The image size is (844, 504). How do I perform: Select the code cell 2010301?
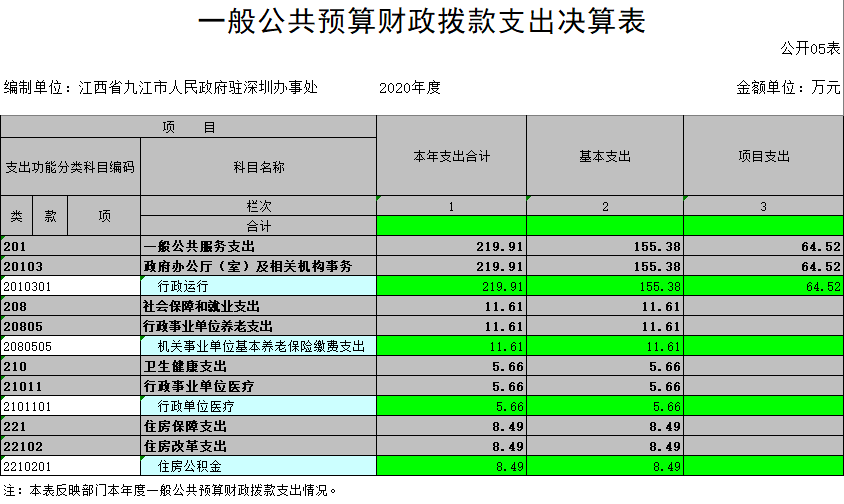(x=70, y=286)
